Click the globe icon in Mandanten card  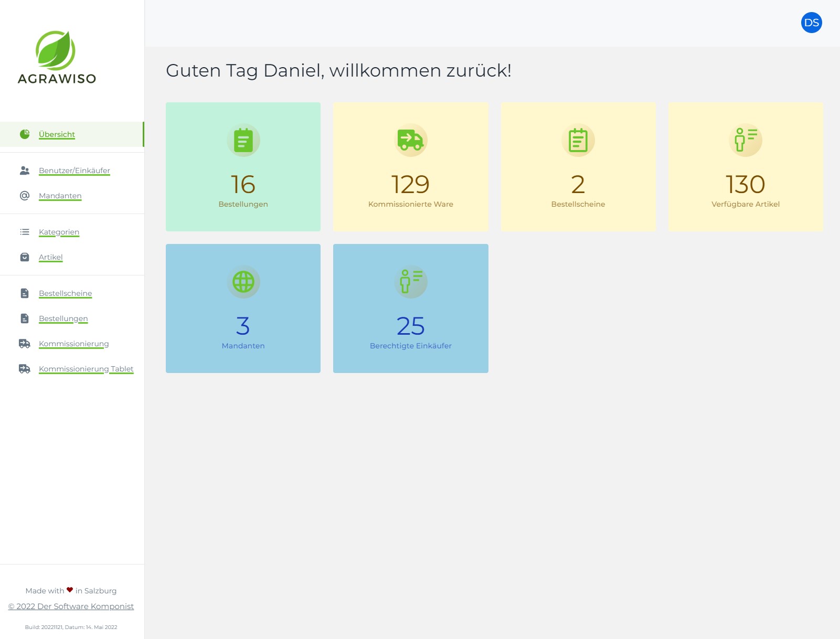coord(243,282)
